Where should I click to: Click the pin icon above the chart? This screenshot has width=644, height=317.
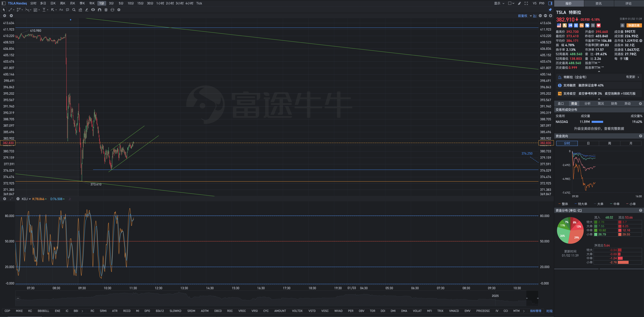pos(550,10)
